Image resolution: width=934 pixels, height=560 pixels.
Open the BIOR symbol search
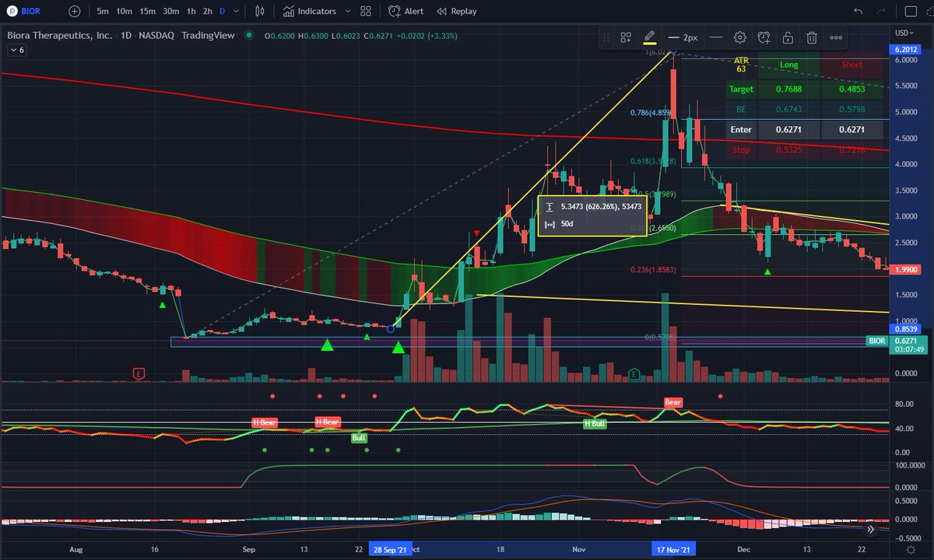coord(23,11)
